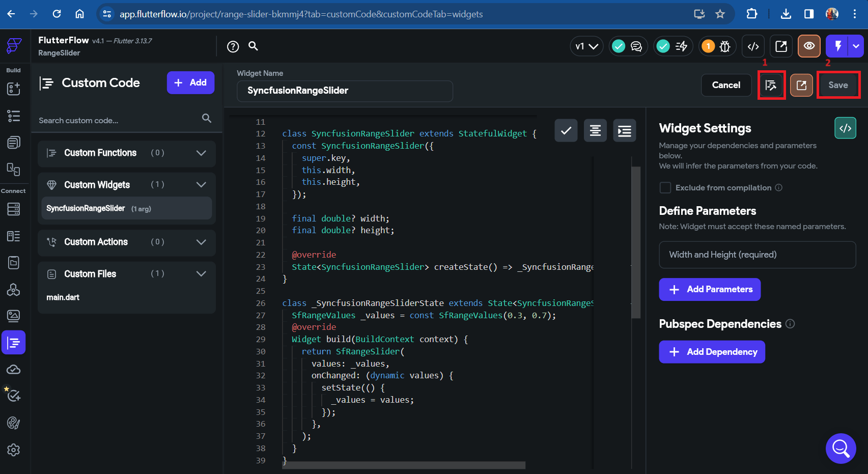Open the project issues bug icon

(725, 46)
